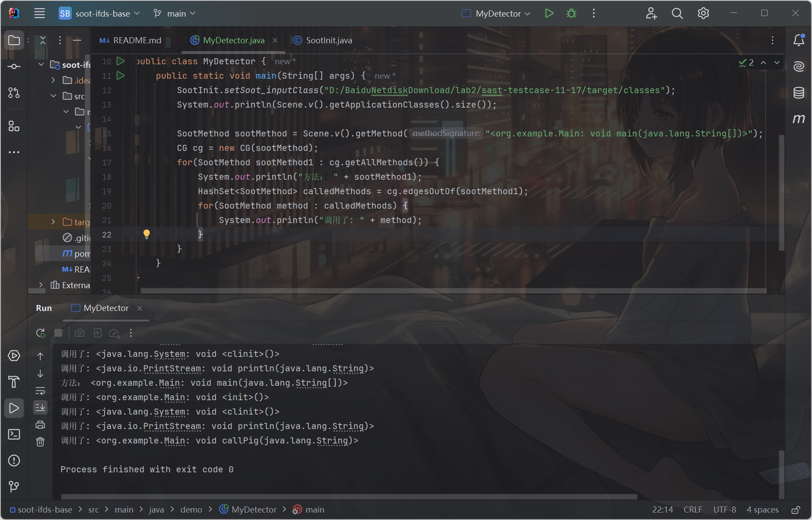Open the Notifications bell panel

coord(798,40)
